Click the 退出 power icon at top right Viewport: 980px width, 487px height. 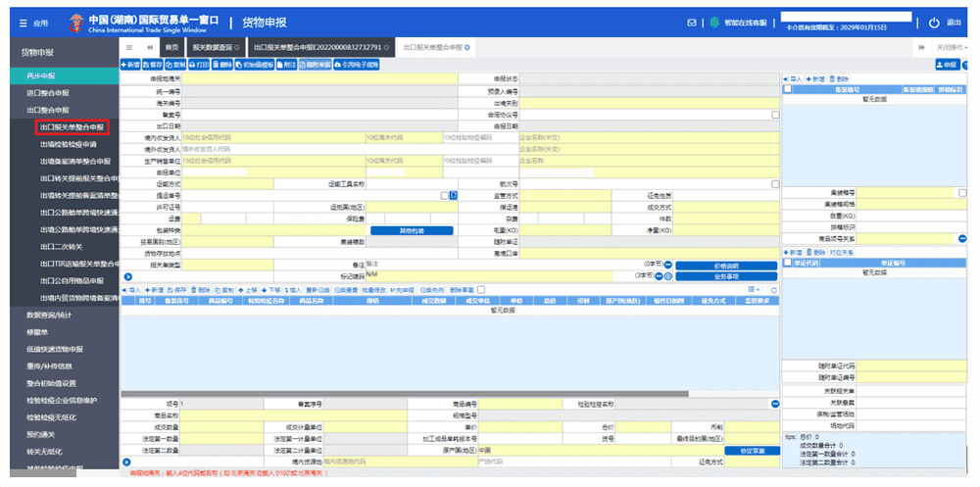click(x=934, y=23)
